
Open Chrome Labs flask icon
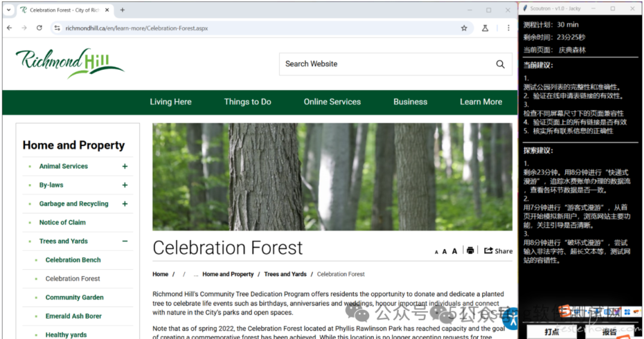click(x=485, y=28)
